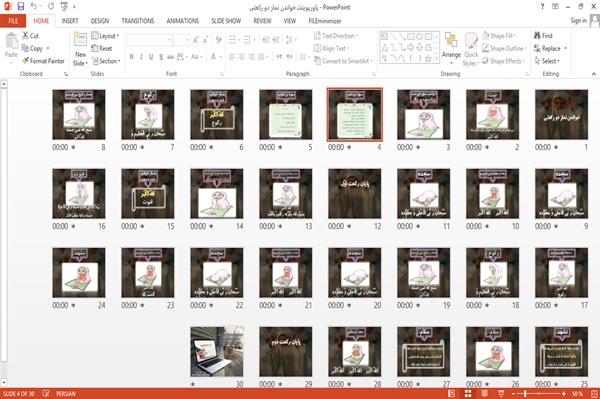Screen dimensions: 600x399
Task: Open Shape Fill dropdown
Action: [499, 36]
